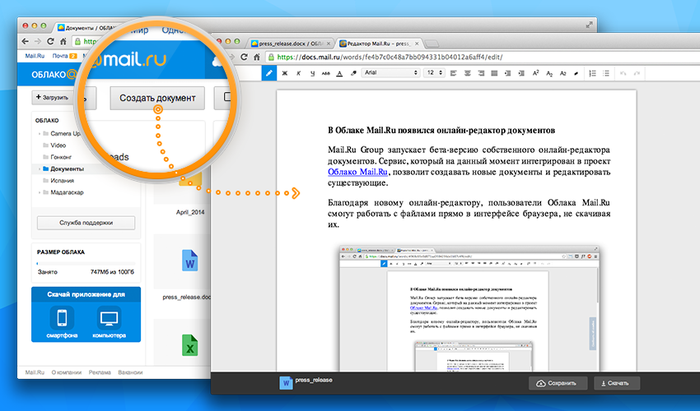This screenshot has height=411, width=700.
Task: Collapse the Документы folder tree node
Action: (x=39, y=169)
